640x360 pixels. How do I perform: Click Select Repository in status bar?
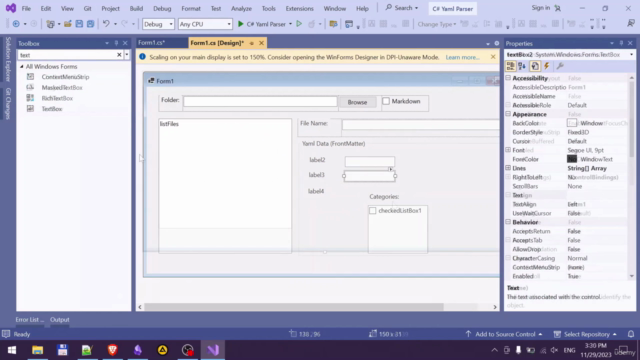pyautogui.click(x=585, y=334)
